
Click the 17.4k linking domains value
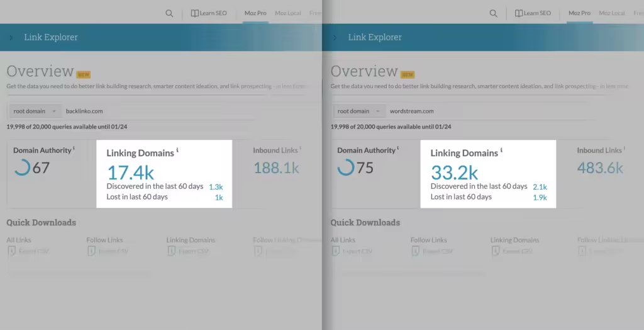(131, 173)
